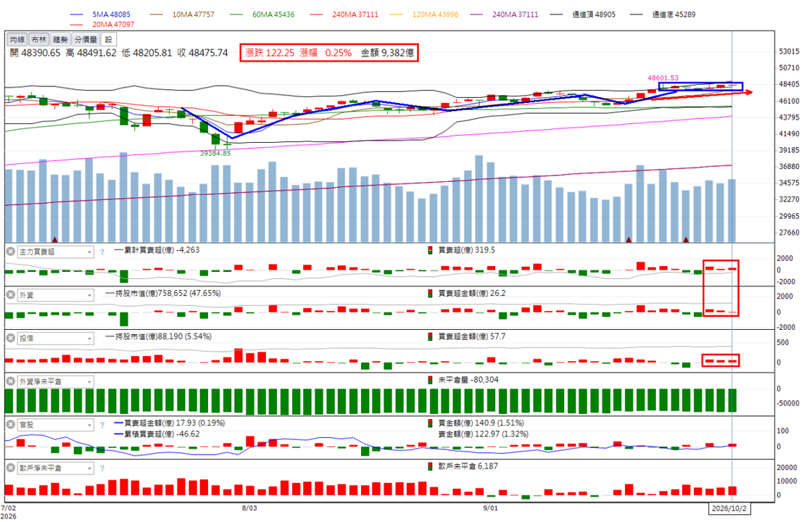Screen dimensions: 812x522
Task: Click the red-green icon beside 未平倉量 -80,304
Action: pyautogui.click(x=431, y=380)
